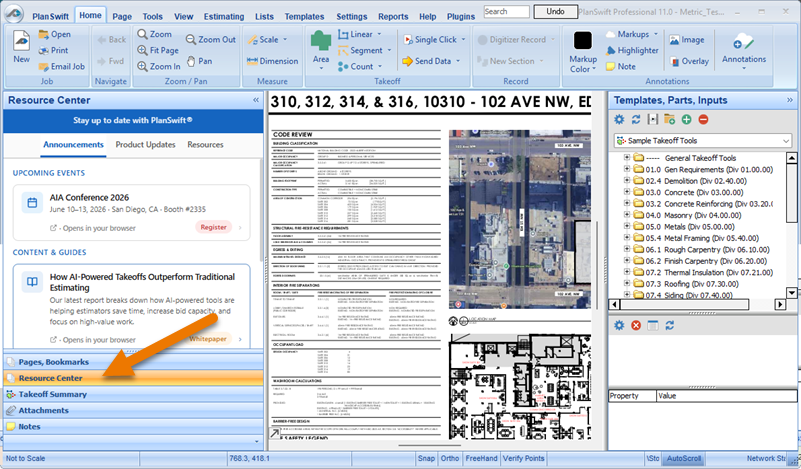Switch to the Product Updates tab
The height and width of the screenshot is (469, 801).
click(145, 145)
